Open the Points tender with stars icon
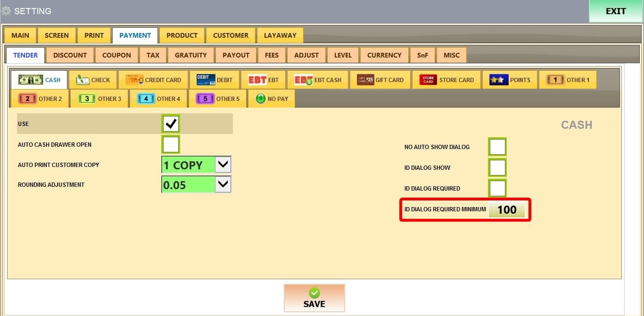 pos(498,80)
